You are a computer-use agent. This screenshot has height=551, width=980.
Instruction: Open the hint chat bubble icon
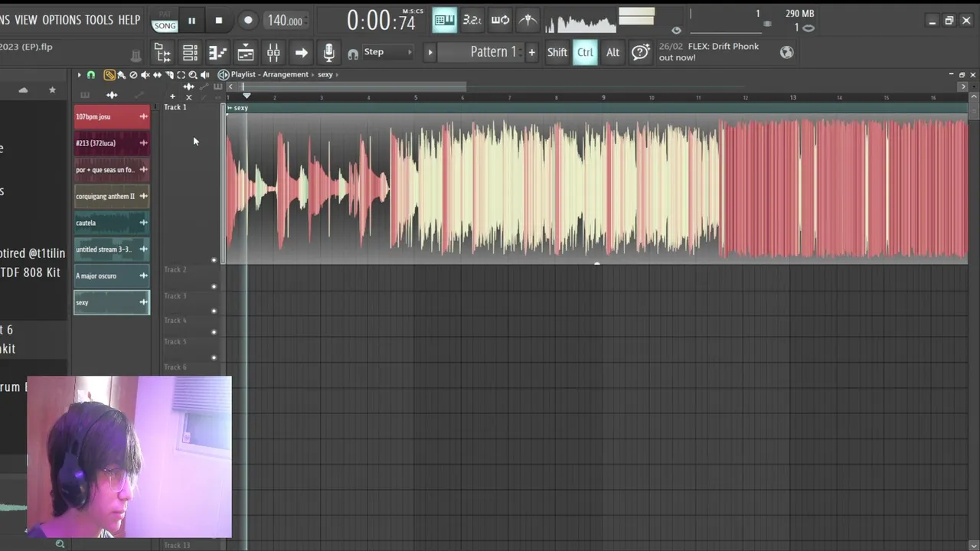(640, 52)
